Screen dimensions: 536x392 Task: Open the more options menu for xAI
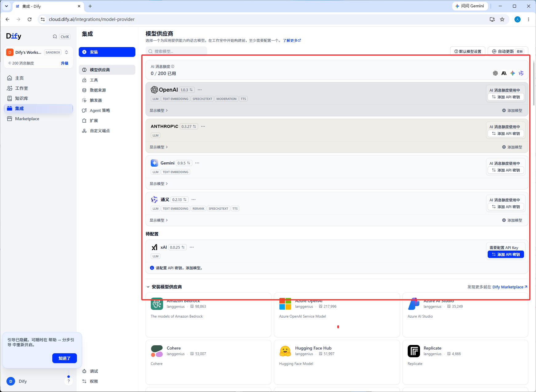(192, 247)
